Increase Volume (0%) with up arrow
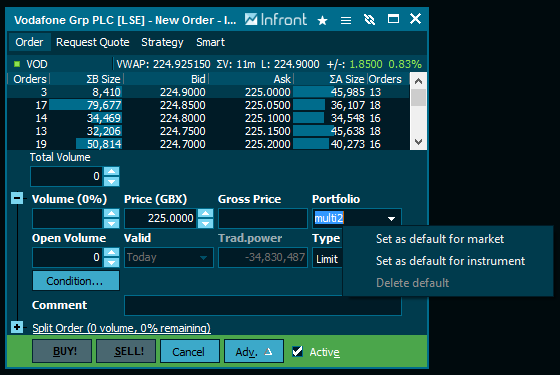This screenshot has height=375, width=560. coord(111,213)
